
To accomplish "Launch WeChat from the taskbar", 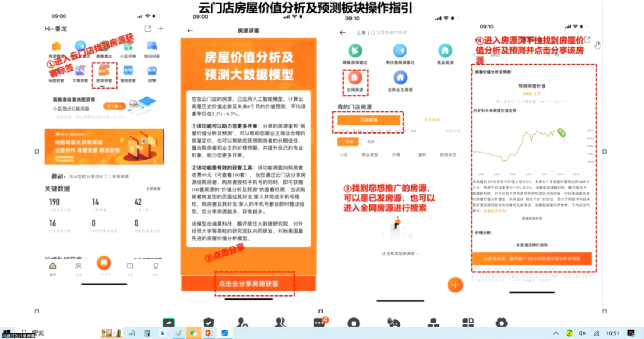I will [x=193, y=333].
